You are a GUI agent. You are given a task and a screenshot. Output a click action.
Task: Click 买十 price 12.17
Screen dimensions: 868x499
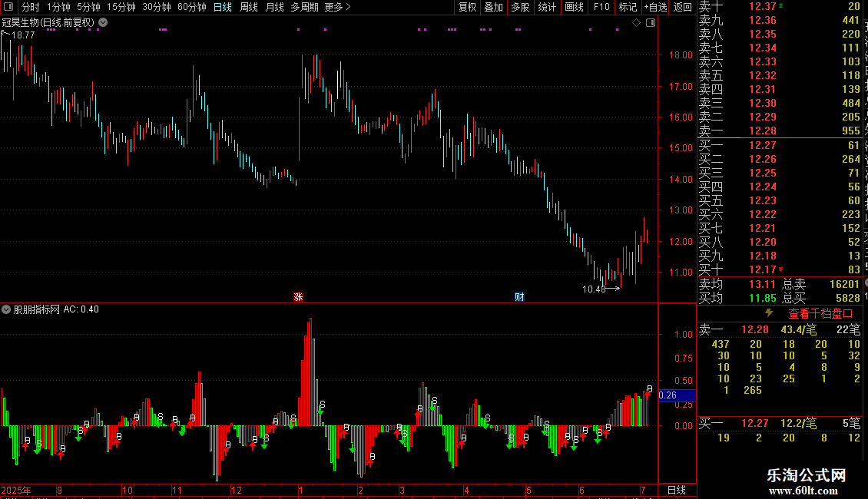click(762, 270)
